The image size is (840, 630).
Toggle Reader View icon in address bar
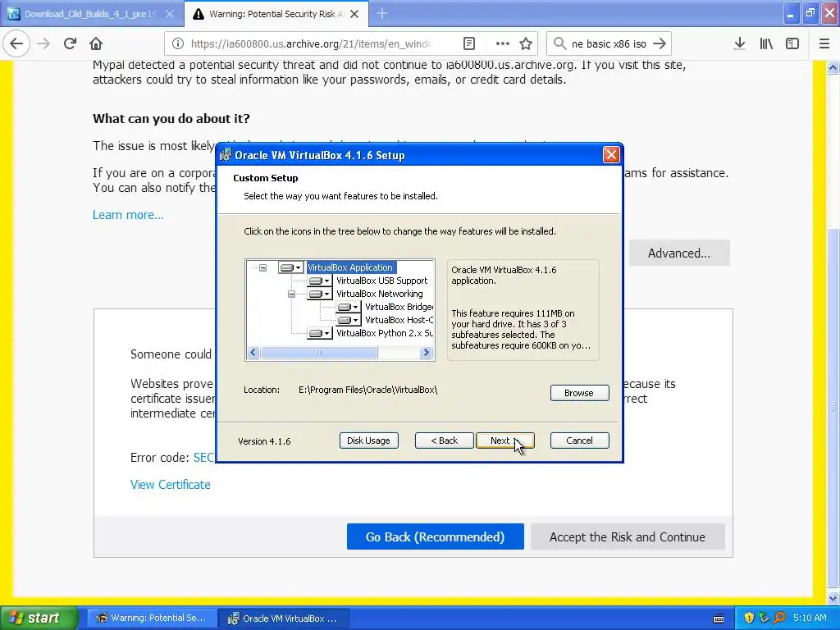[468, 43]
